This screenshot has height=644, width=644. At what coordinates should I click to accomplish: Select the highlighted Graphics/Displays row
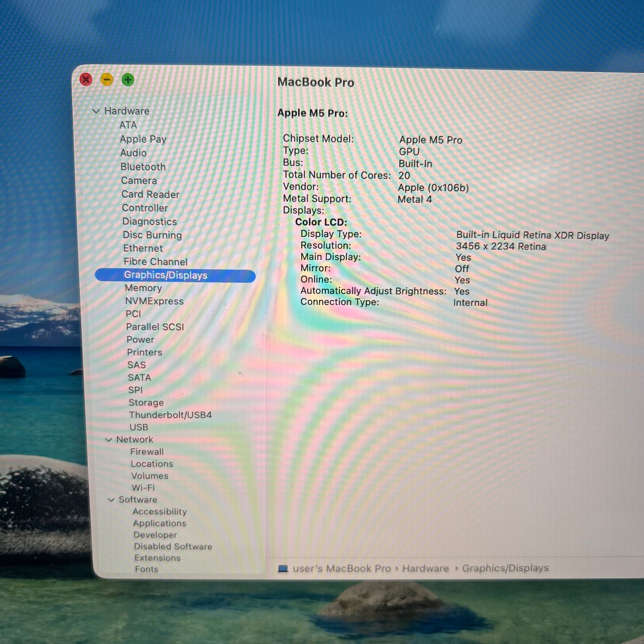[x=175, y=275]
